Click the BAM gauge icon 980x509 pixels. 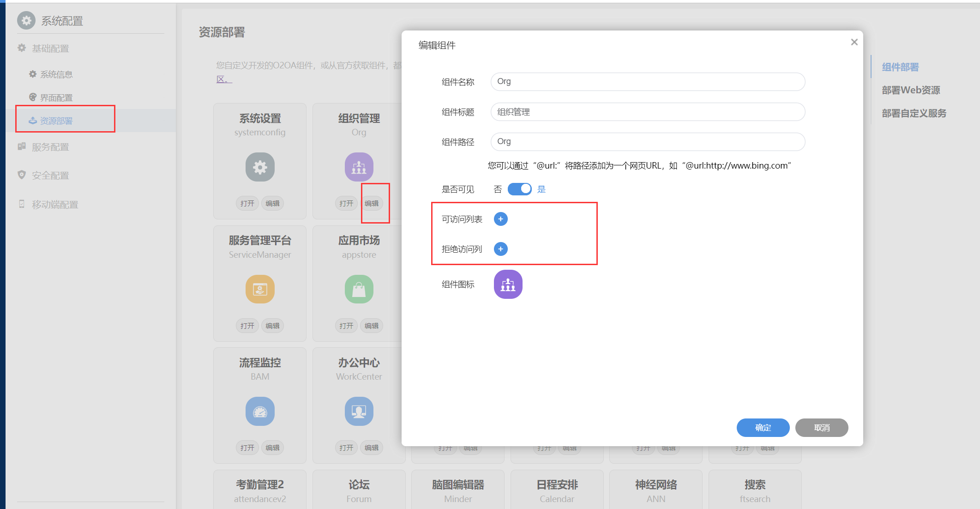pyautogui.click(x=260, y=411)
